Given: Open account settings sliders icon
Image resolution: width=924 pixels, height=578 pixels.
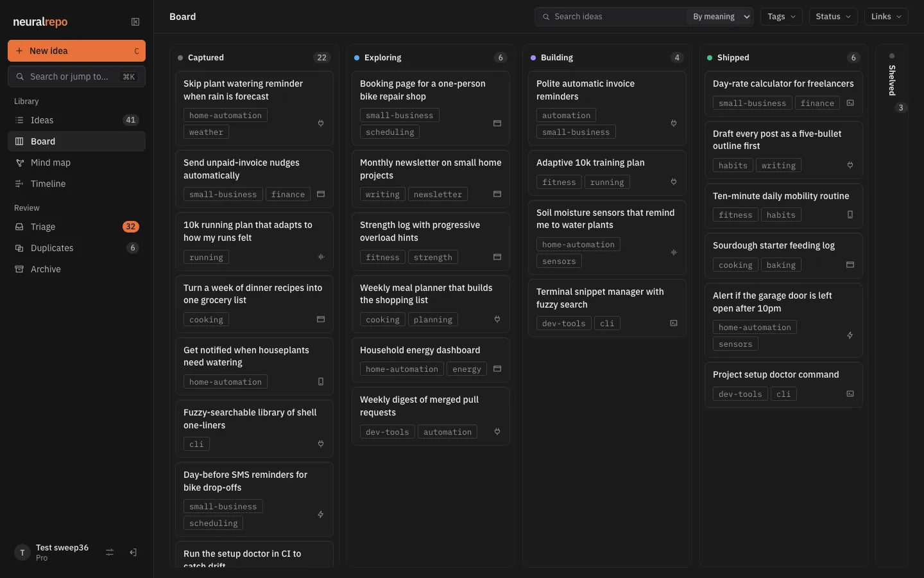Looking at the screenshot, I should (x=110, y=552).
